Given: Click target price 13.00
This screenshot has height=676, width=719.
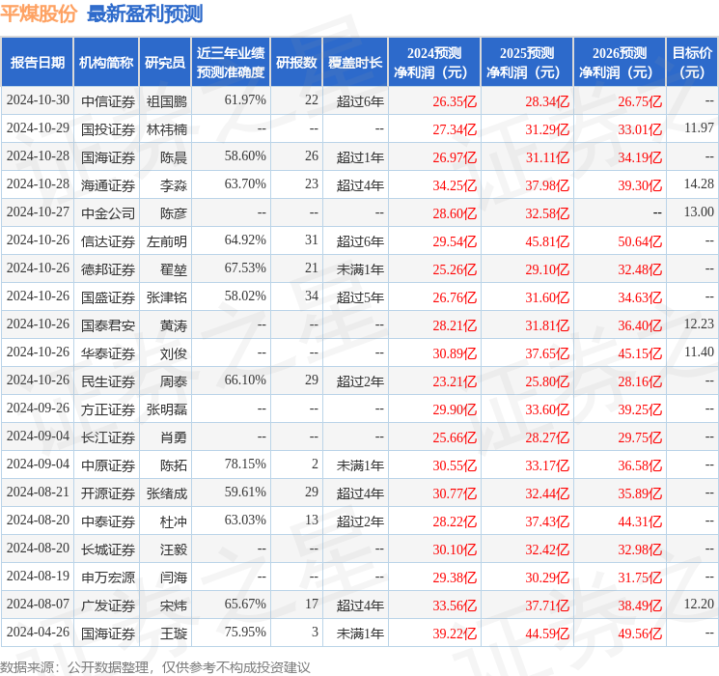Looking at the screenshot, I should tap(699, 211).
